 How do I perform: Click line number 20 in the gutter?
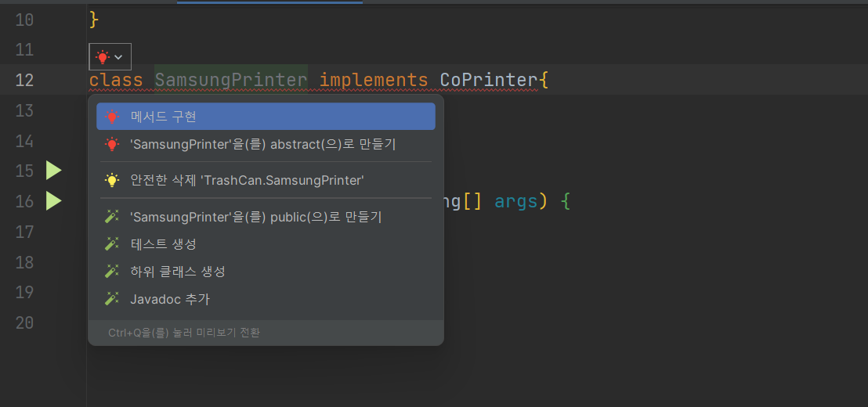tap(24, 322)
